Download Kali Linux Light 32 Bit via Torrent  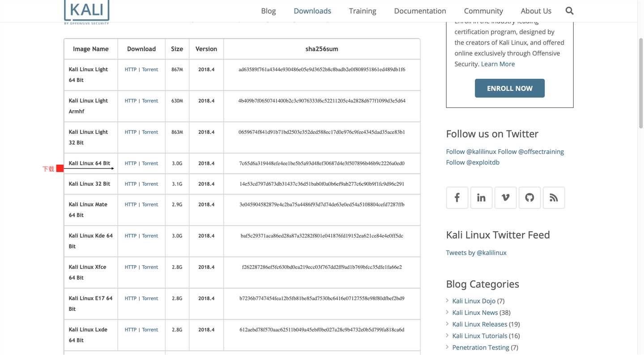[150, 132]
